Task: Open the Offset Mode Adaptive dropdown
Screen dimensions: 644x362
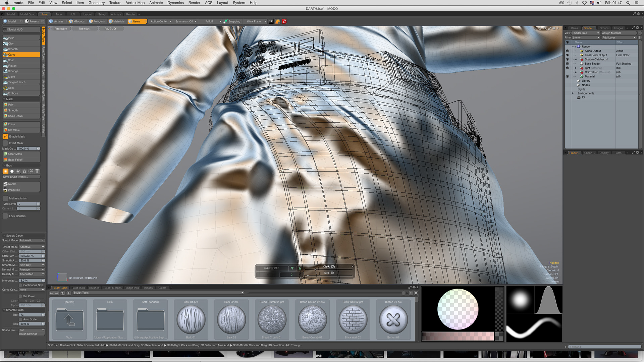Action: [32, 247]
